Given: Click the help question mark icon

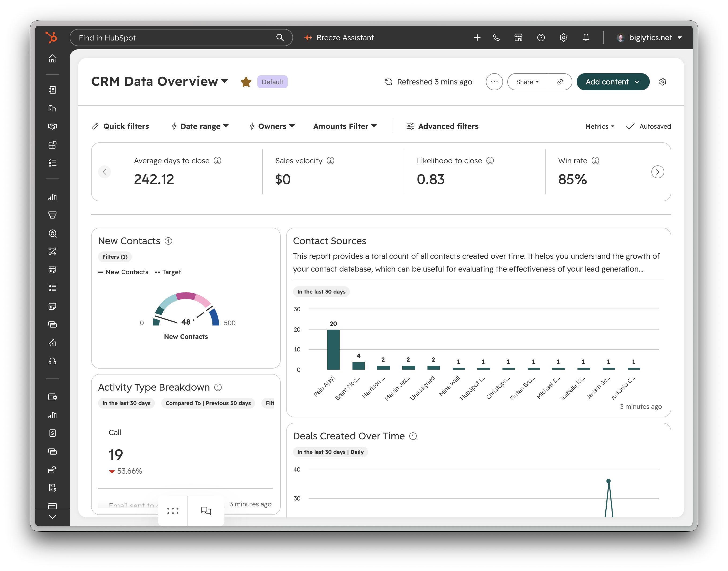Looking at the screenshot, I should pyautogui.click(x=541, y=38).
